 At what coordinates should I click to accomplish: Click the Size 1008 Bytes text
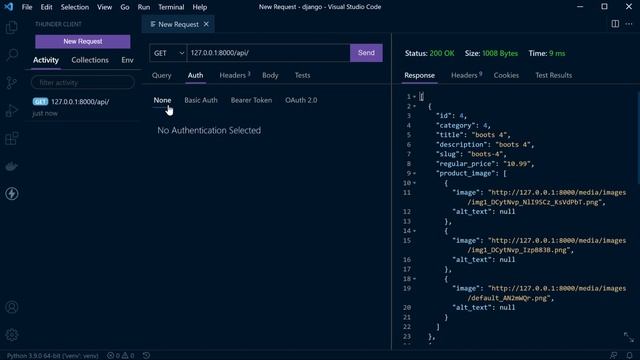click(491, 53)
